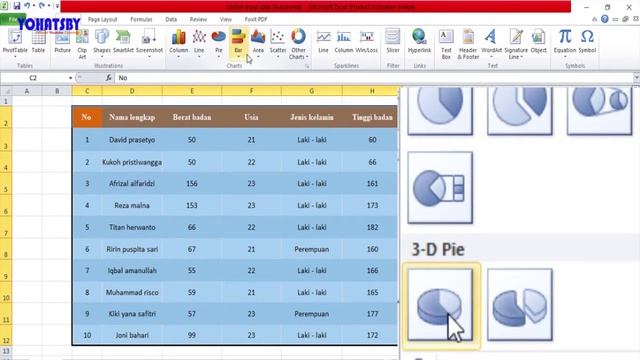
Task: Select the Exploded 3-D Pie chart
Action: (520, 304)
